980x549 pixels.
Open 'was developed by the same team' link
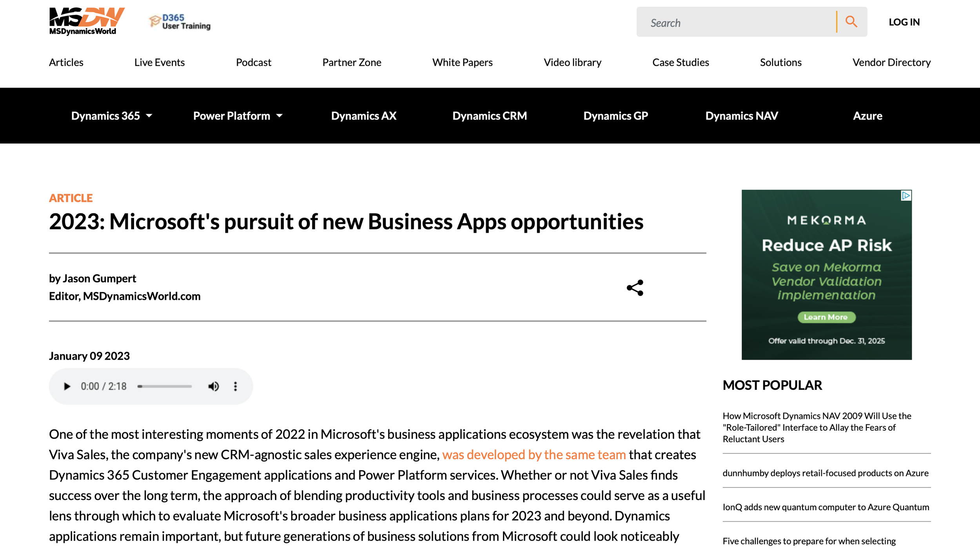(534, 455)
